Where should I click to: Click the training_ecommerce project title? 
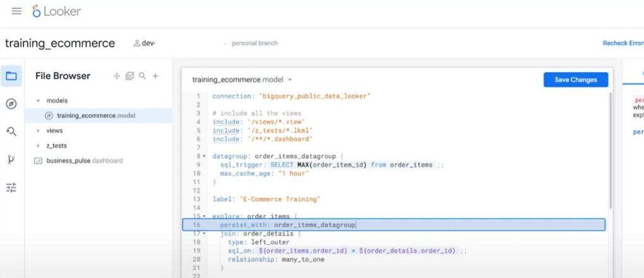click(x=60, y=43)
